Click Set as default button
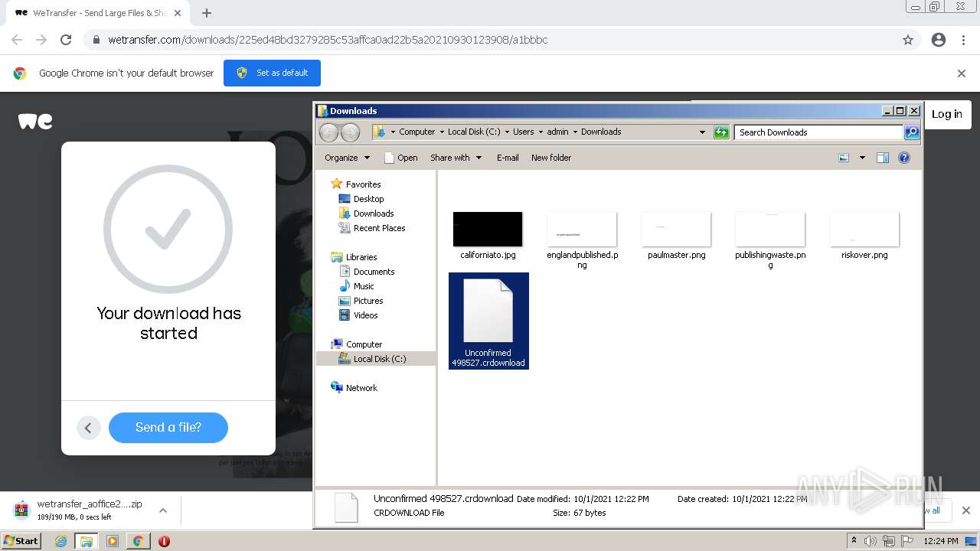The height and width of the screenshot is (551, 980). (272, 73)
